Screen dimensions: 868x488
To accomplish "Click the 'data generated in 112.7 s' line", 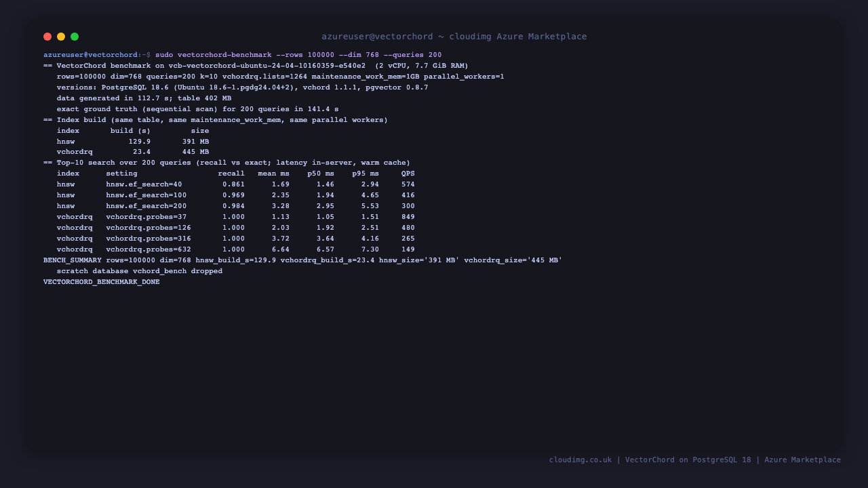I will point(144,98).
